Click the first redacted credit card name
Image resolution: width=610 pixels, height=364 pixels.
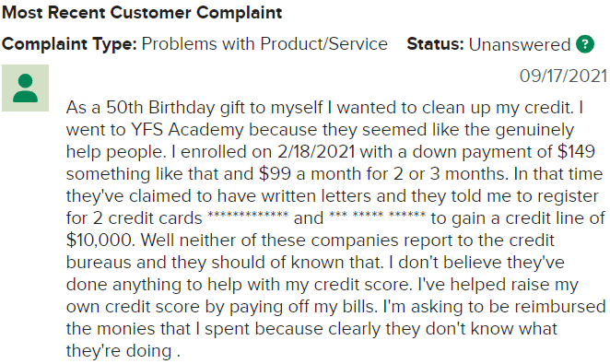(248, 215)
